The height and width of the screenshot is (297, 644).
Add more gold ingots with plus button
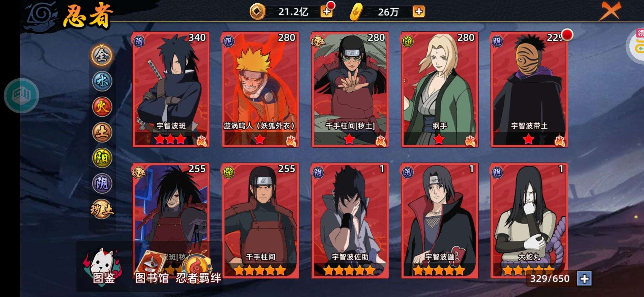click(419, 12)
